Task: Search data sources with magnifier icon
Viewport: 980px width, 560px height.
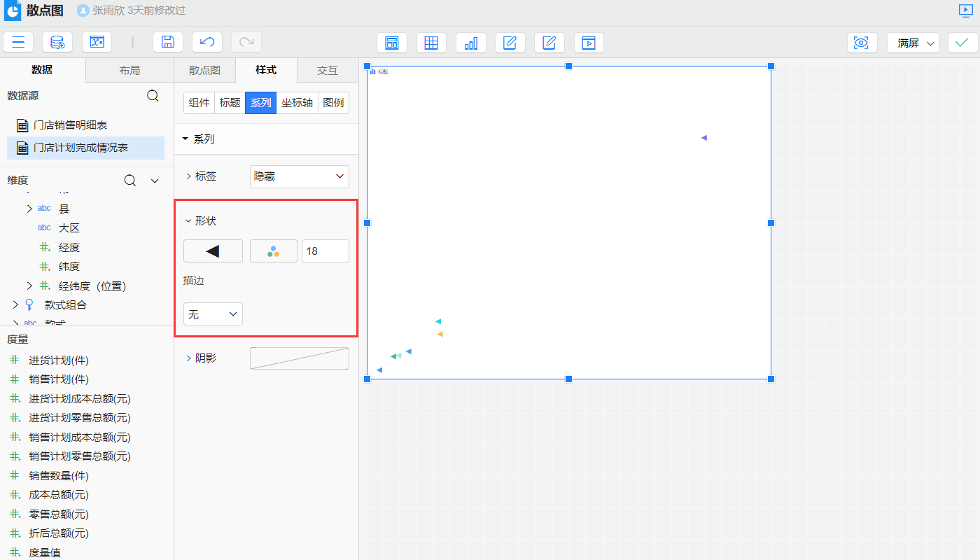Action: (153, 96)
